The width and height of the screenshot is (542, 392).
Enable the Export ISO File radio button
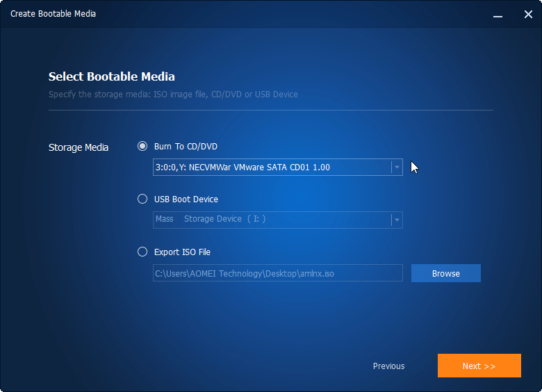pyautogui.click(x=142, y=252)
